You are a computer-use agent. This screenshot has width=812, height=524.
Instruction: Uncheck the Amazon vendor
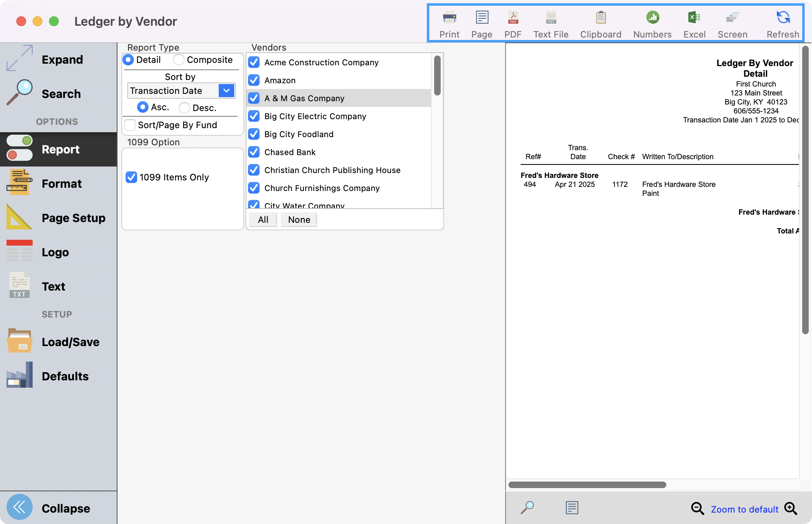[253, 80]
